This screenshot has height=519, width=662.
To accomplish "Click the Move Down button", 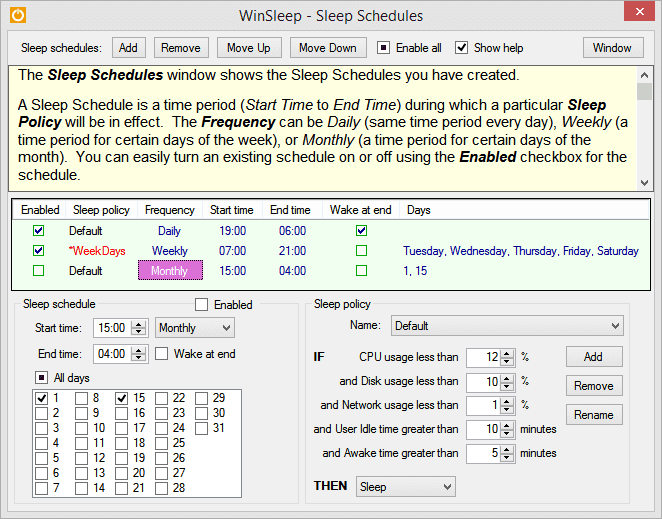I will click(x=328, y=48).
